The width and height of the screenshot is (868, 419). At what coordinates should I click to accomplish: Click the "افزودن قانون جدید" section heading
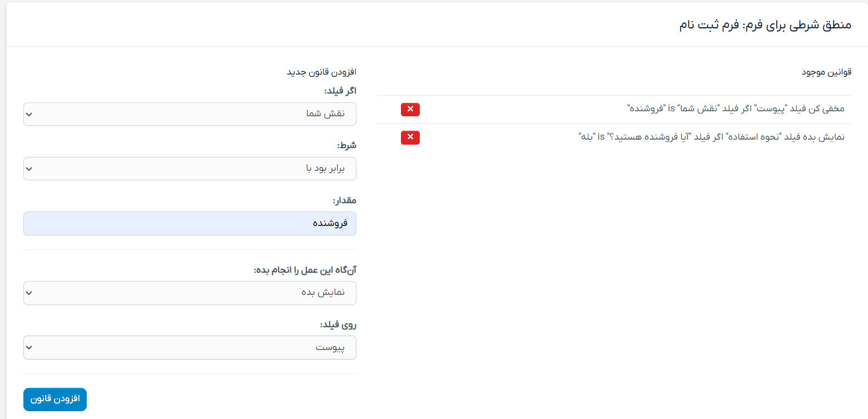[x=321, y=72]
